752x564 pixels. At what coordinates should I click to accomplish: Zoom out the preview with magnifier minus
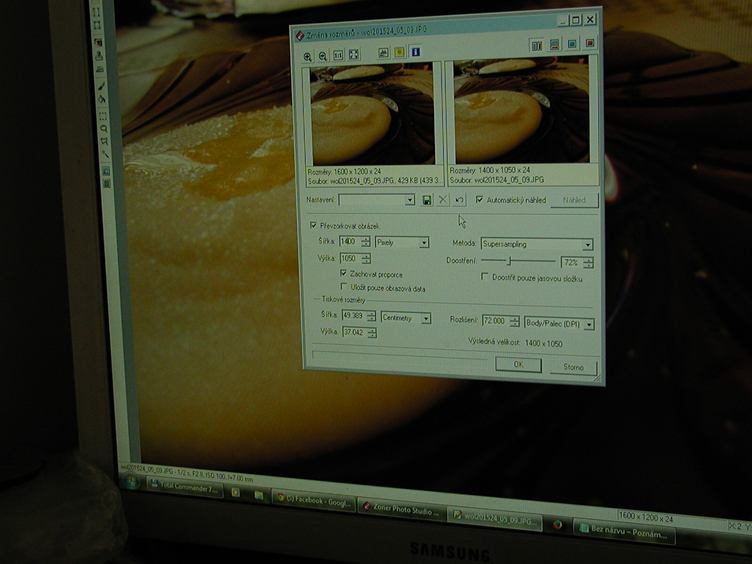tap(323, 56)
